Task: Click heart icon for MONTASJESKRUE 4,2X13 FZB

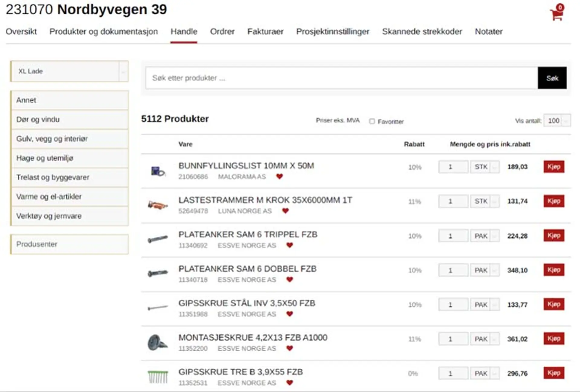Action: click(x=290, y=349)
